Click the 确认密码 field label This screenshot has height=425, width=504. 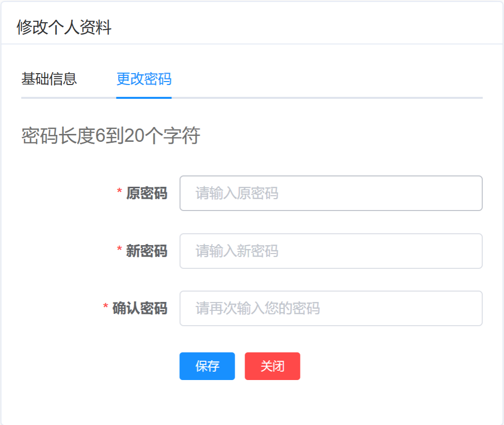coord(140,308)
